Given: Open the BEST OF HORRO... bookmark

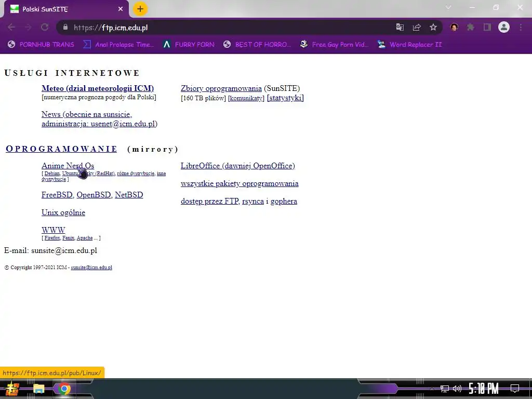Looking at the screenshot, I should (257, 45).
